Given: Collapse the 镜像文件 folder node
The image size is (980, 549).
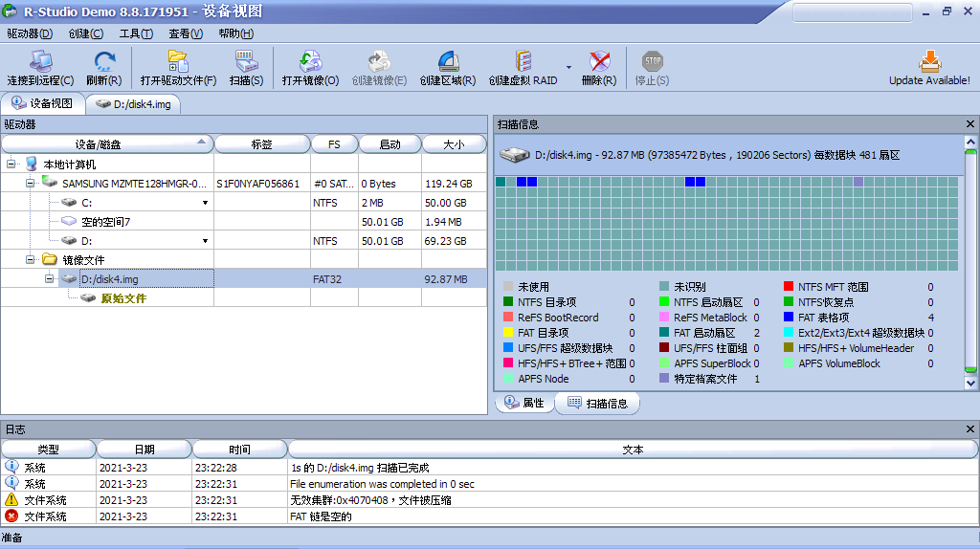Looking at the screenshot, I should click(30, 260).
